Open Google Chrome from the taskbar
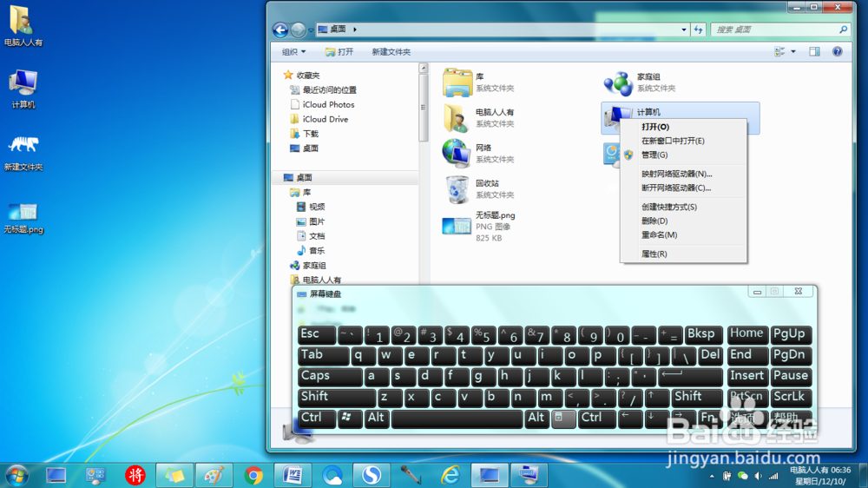This screenshot has height=488, width=868. click(x=253, y=475)
